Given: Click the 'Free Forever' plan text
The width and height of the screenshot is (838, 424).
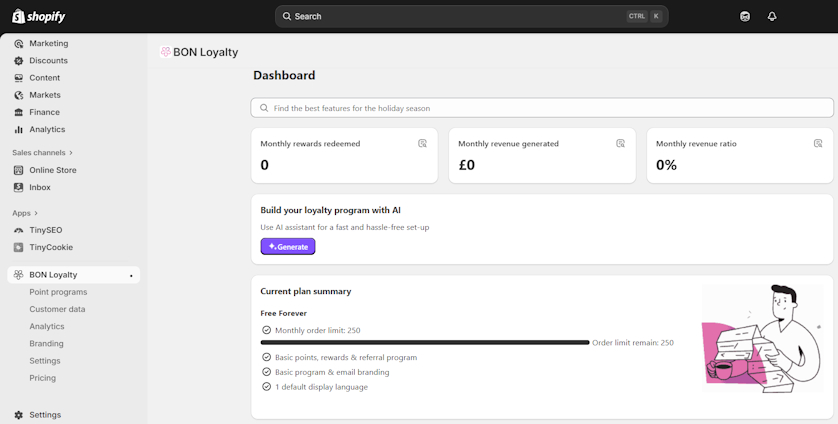Looking at the screenshot, I should coord(284,313).
